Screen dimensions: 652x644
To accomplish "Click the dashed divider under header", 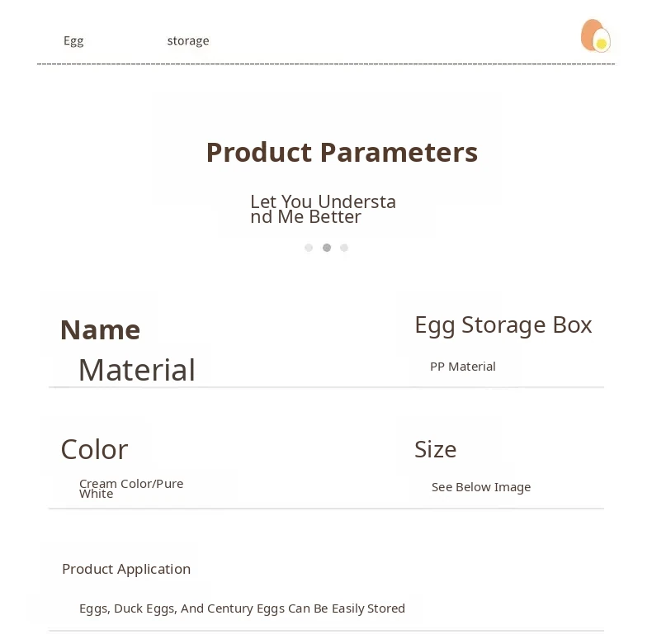I will click(325, 64).
